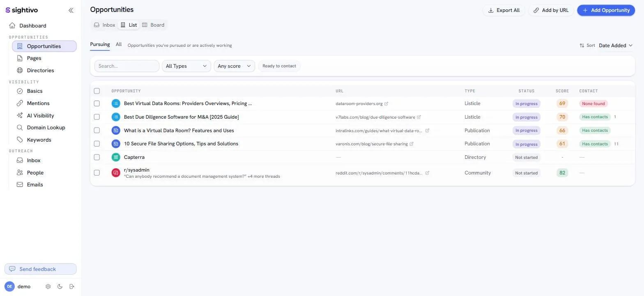Viewport: 644px width, 296px height.
Task: Switch to the List view tab
Action: point(129,25)
